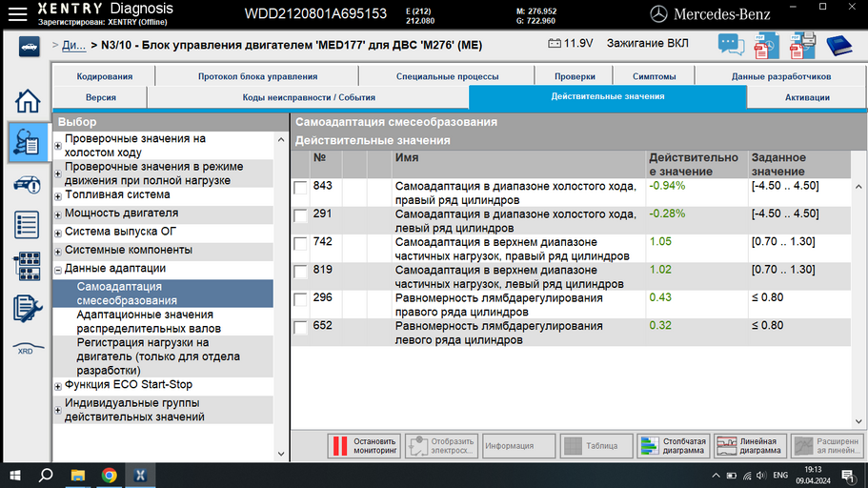Click the left tree panel scroll-down arrow
The image size is (868, 488).
point(281,454)
